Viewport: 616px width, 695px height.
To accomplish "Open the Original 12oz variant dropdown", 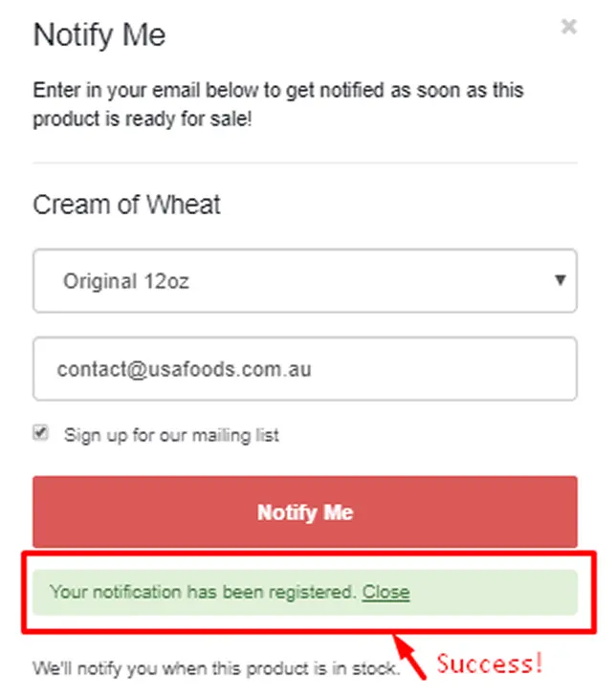I will 304,281.
